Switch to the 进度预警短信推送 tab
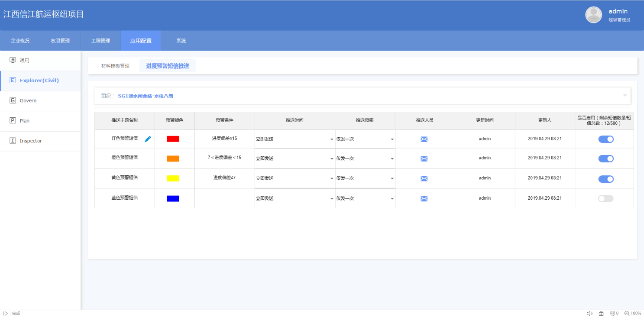This screenshot has height=317, width=644. tap(168, 66)
